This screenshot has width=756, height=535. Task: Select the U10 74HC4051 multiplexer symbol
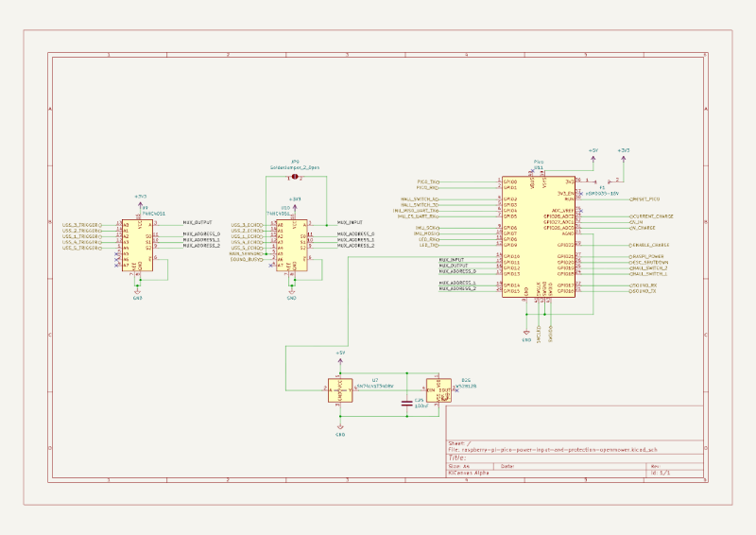pos(293,246)
